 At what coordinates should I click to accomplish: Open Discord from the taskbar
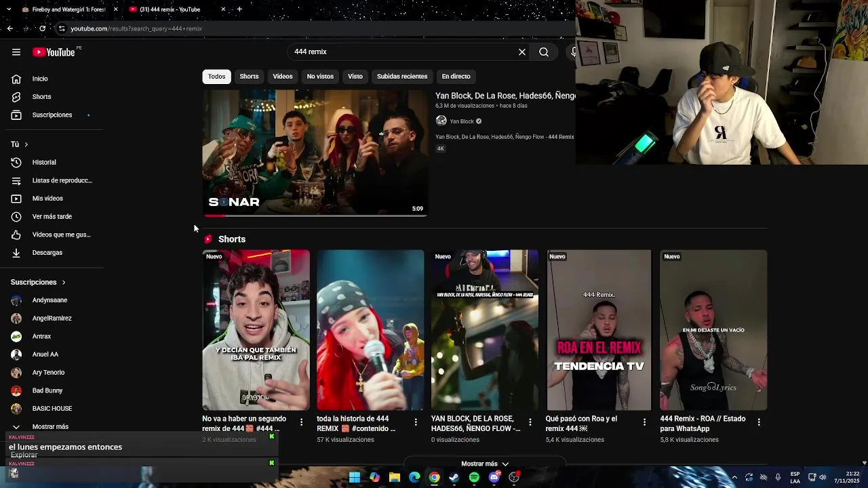coord(494,477)
